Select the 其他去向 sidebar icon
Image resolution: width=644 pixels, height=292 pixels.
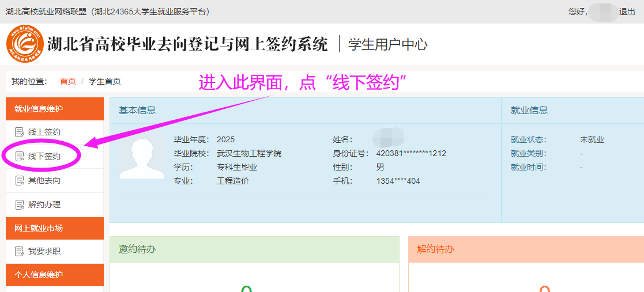coord(19,181)
